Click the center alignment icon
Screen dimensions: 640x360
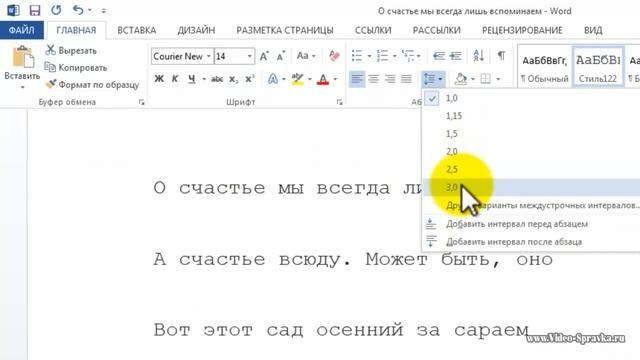coord(373,78)
